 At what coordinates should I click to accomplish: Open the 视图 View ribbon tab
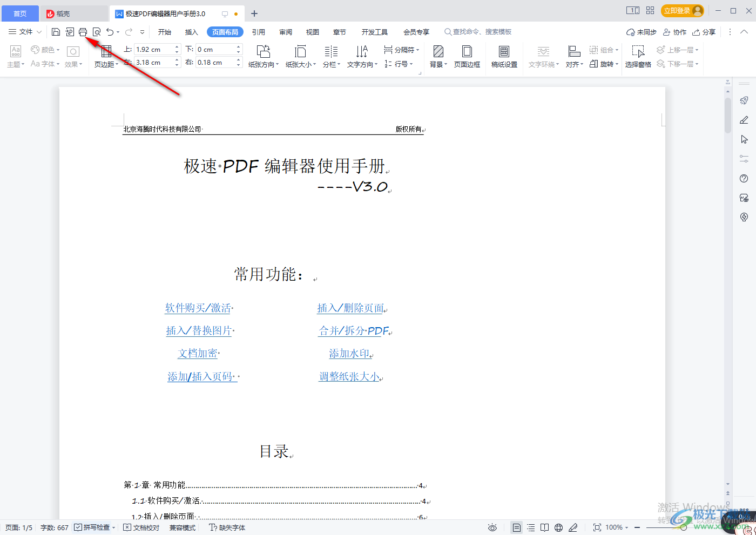pos(313,32)
